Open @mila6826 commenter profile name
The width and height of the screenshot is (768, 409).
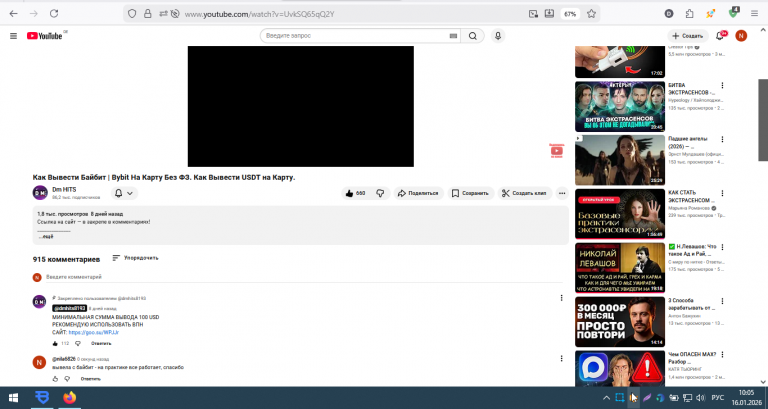coord(64,359)
